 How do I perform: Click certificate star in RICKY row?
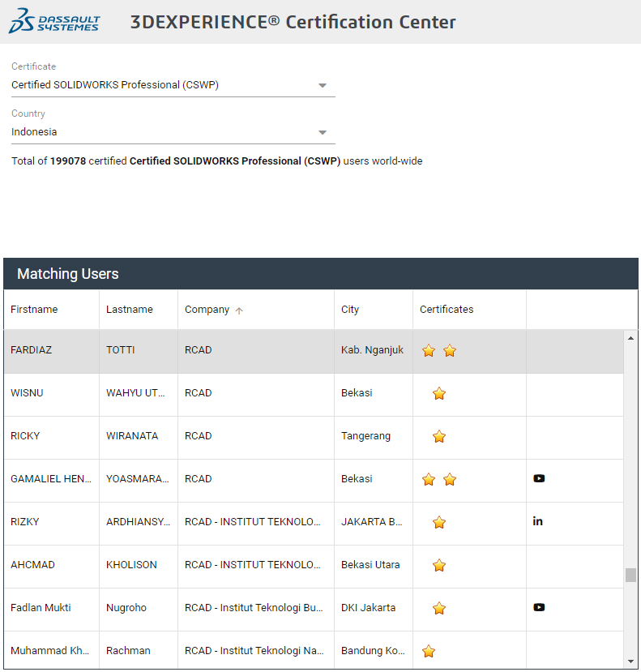coord(439,436)
